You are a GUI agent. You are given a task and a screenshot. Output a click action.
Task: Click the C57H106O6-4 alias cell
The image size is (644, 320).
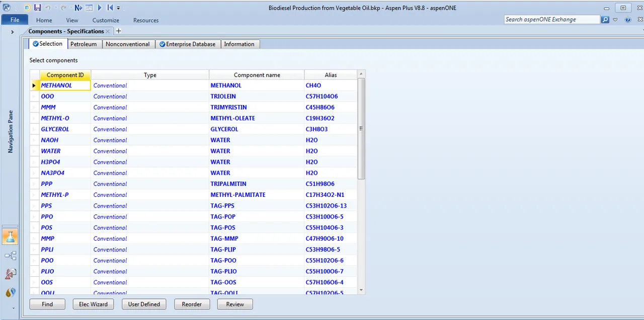(331, 282)
